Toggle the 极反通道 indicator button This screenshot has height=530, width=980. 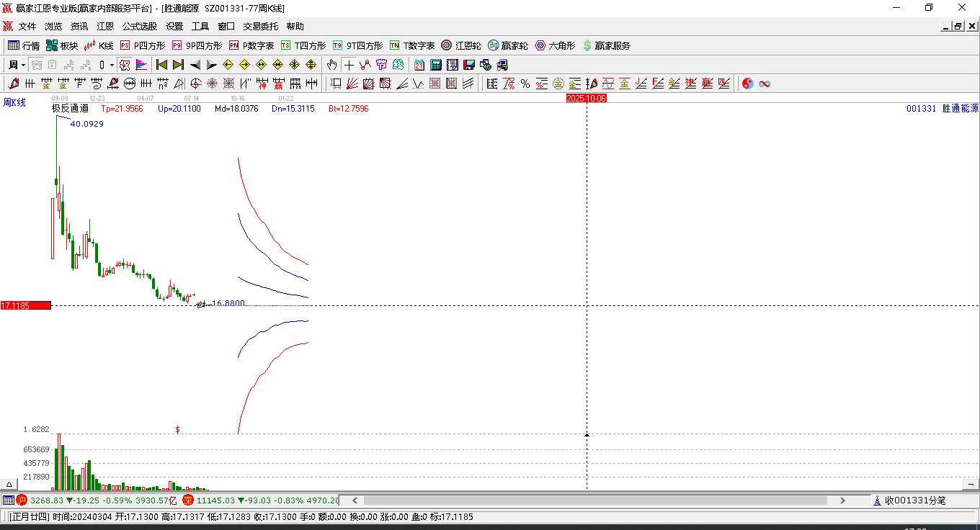click(x=70, y=109)
